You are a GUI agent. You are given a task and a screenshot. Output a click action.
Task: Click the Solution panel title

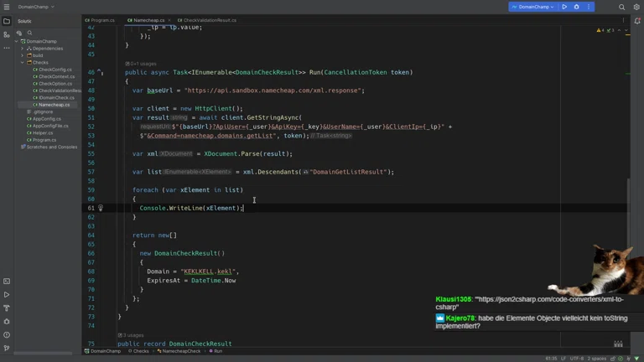click(24, 21)
